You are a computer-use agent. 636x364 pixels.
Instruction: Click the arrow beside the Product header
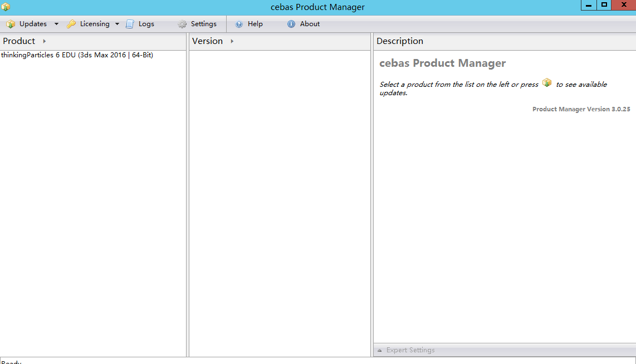click(44, 41)
